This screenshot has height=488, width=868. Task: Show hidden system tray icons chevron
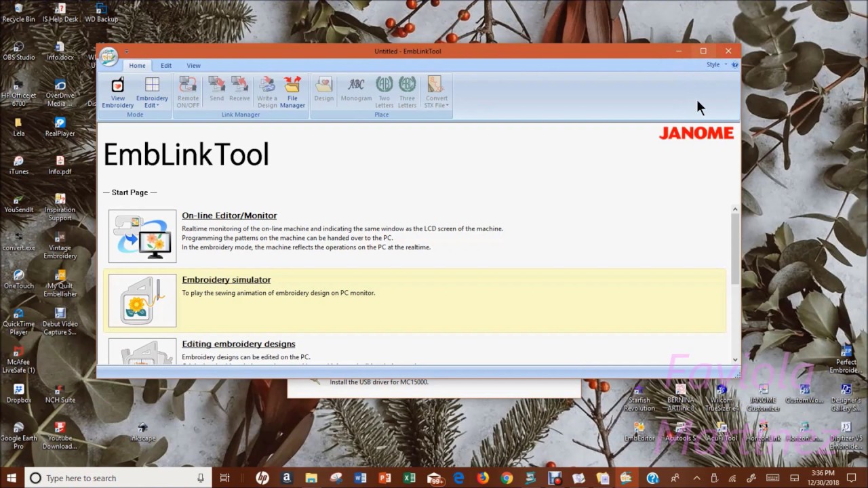click(696, 478)
